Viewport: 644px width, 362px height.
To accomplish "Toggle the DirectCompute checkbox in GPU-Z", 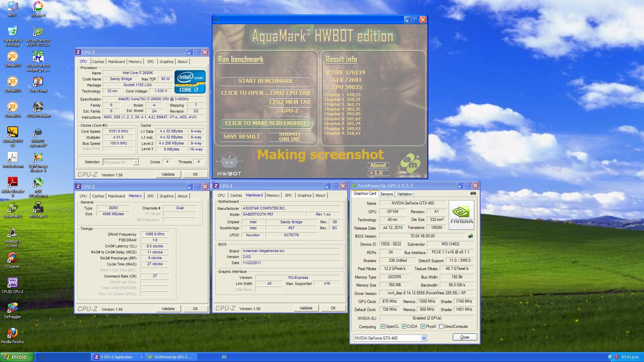I will click(441, 326).
